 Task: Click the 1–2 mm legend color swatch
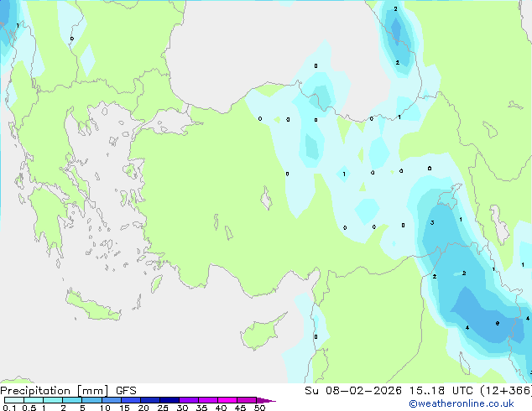pos(53,400)
